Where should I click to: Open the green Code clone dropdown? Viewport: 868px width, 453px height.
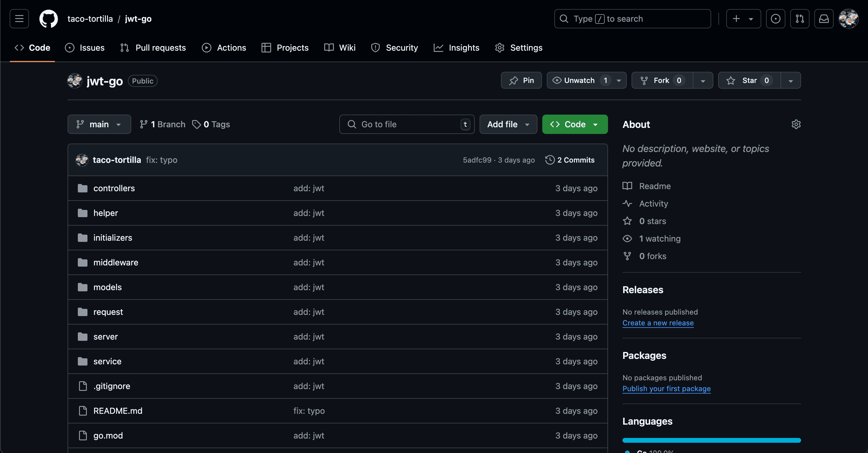click(x=575, y=124)
